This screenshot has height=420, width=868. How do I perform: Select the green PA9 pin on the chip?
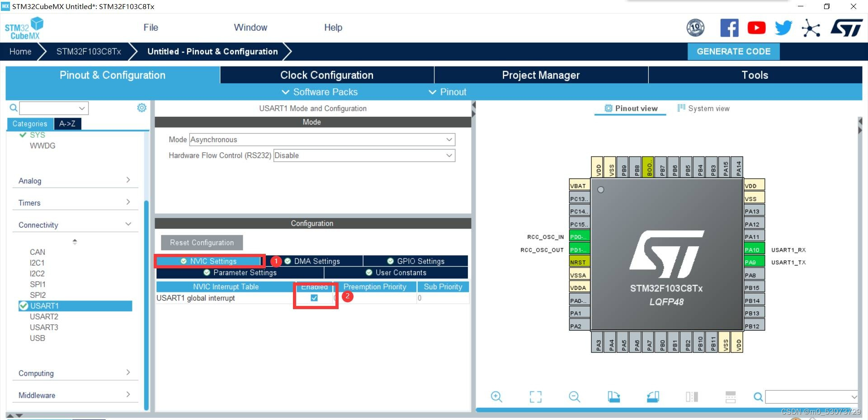click(754, 262)
